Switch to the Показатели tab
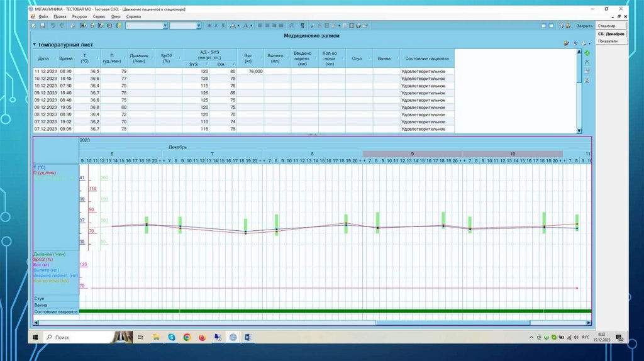The width and height of the screenshot is (644, 361). point(608,41)
